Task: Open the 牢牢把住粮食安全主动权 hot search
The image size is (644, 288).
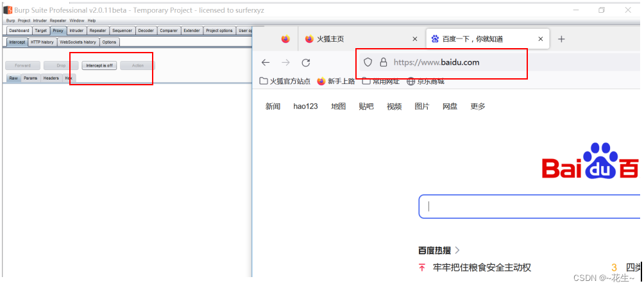Action: coord(482,268)
